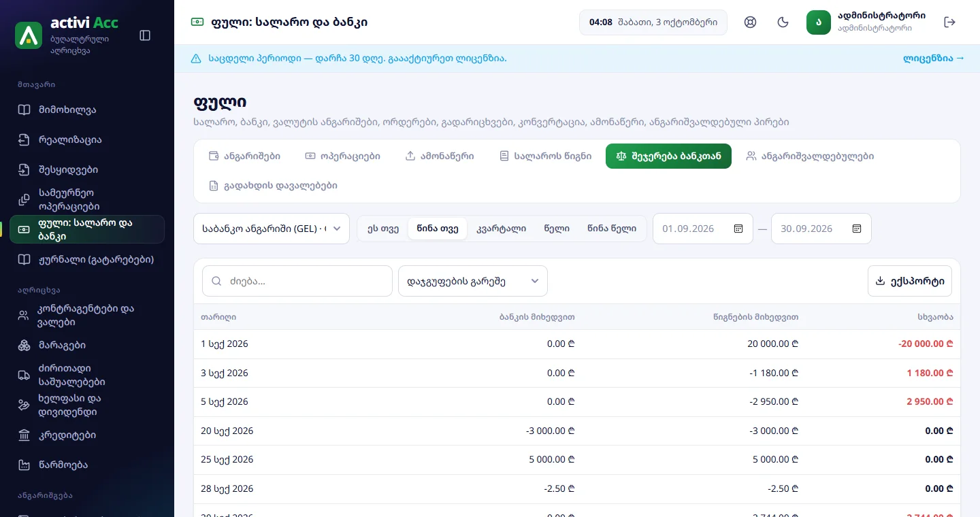The width and height of the screenshot is (980, 517).
Task: Switch to the ამონაწერი tab
Action: [440, 156]
